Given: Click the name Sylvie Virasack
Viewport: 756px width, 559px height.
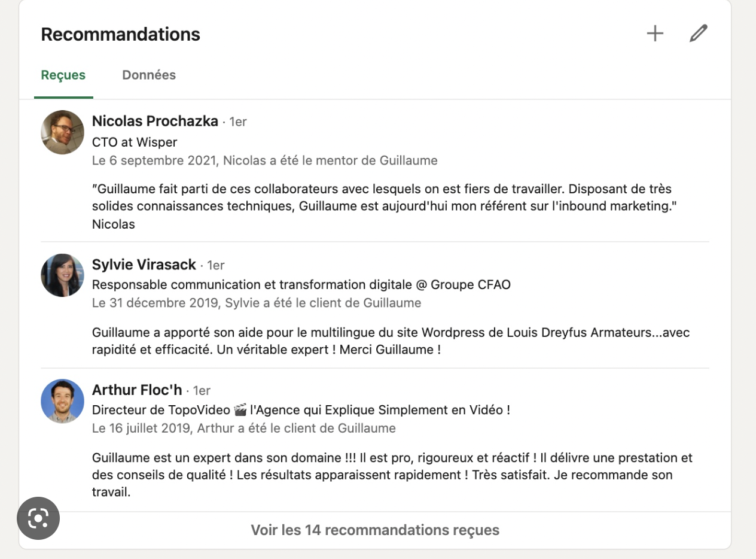Looking at the screenshot, I should [x=144, y=265].
